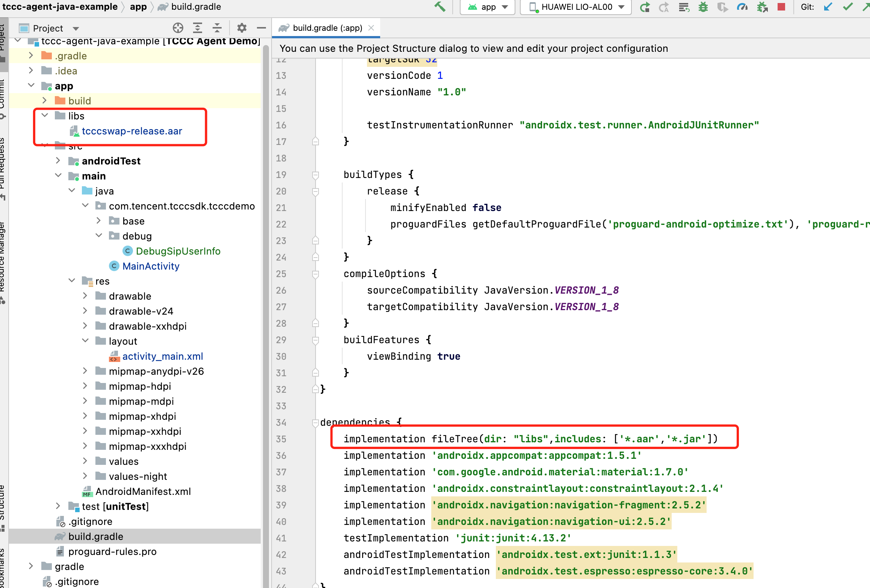Toggle code fold at dependencies line 34
The width and height of the screenshot is (870, 588).
(x=316, y=422)
